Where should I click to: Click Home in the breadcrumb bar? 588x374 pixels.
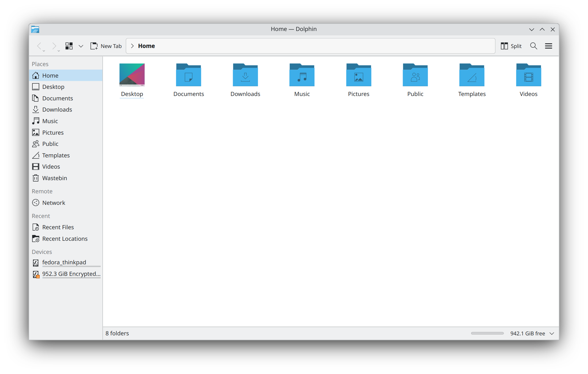coord(146,46)
